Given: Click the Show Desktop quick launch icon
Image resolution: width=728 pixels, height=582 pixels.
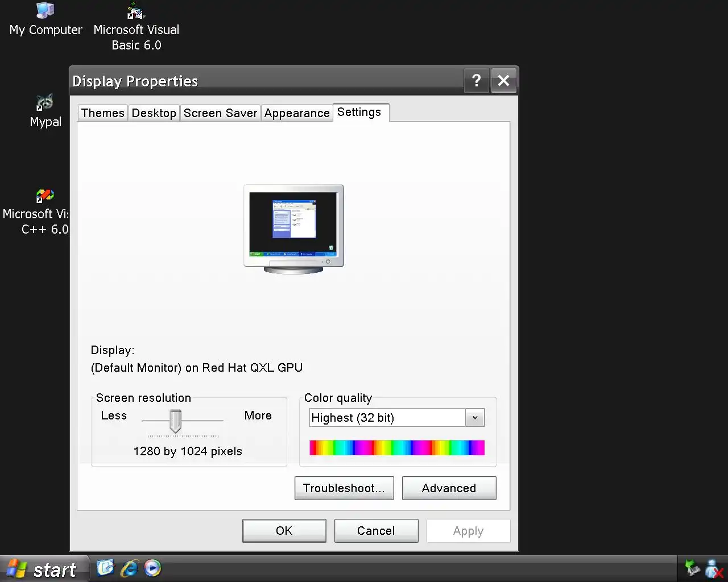Looking at the screenshot, I should coord(105,568).
